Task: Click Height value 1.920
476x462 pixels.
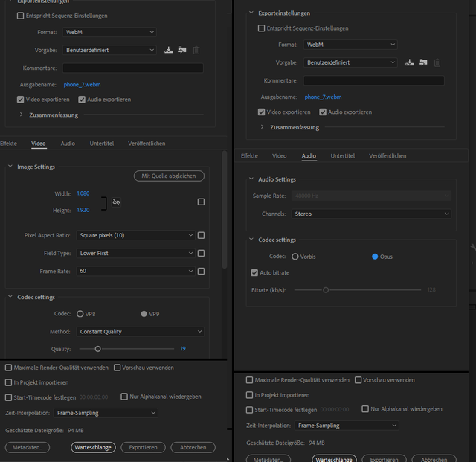Action: tap(83, 210)
